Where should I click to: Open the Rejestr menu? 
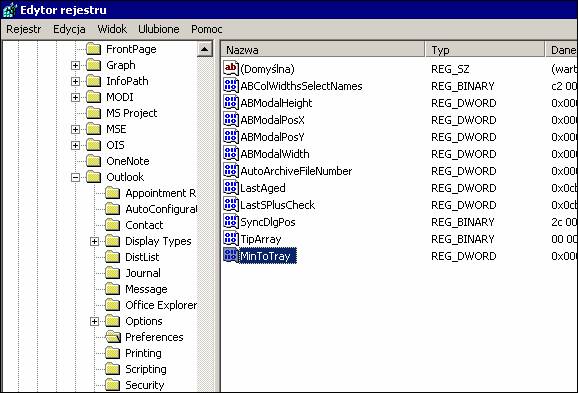click(x=24, y=29)
